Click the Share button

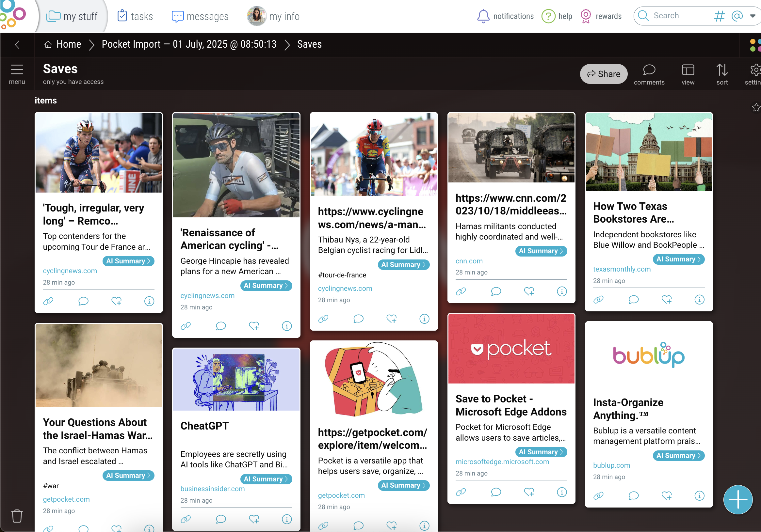(604, 74)
